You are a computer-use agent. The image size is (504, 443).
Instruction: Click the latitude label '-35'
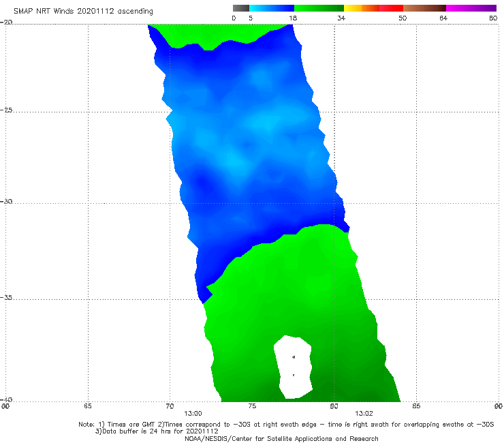tap(6, 297)
